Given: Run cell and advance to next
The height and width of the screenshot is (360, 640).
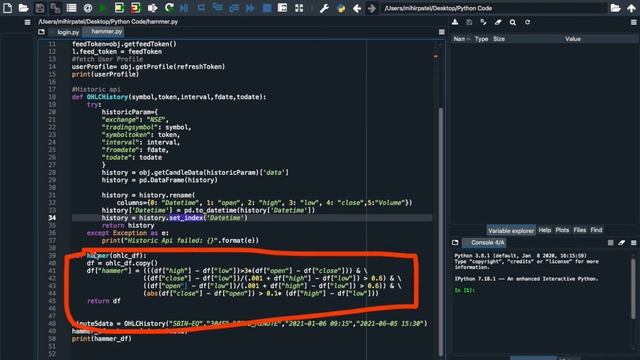Looking at the screenshot, I should pyautogui.click(x=136, y=8).
